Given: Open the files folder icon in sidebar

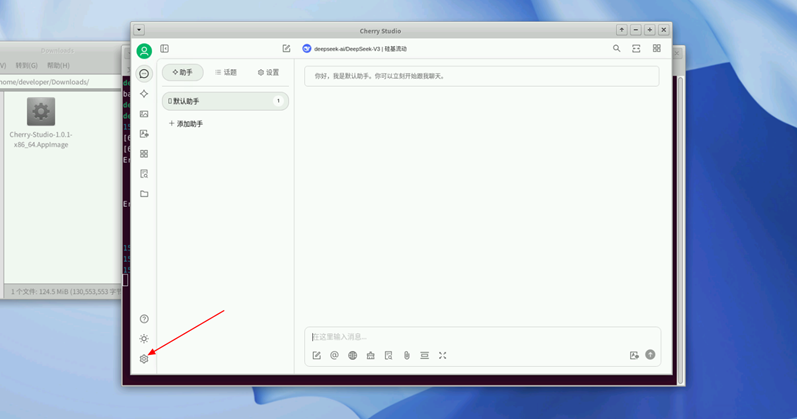Looking at the screenshot, I should pyautogui.click(x=144, y=194).
